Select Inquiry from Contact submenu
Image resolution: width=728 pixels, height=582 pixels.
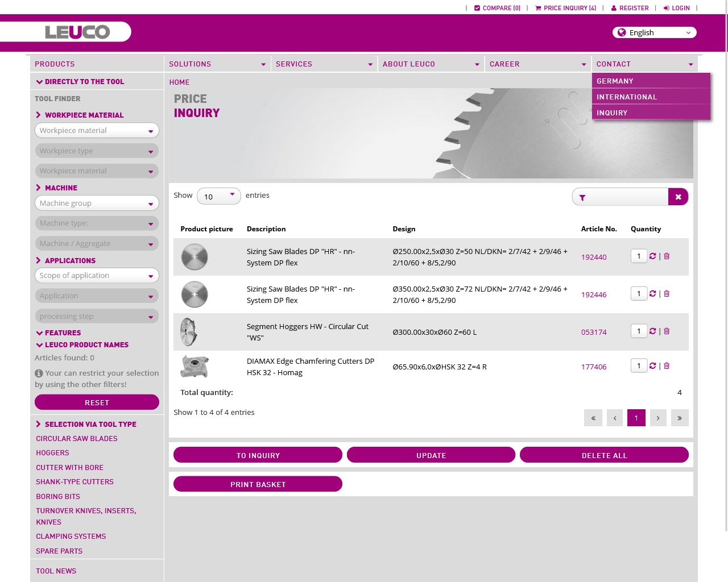[651, 113]
